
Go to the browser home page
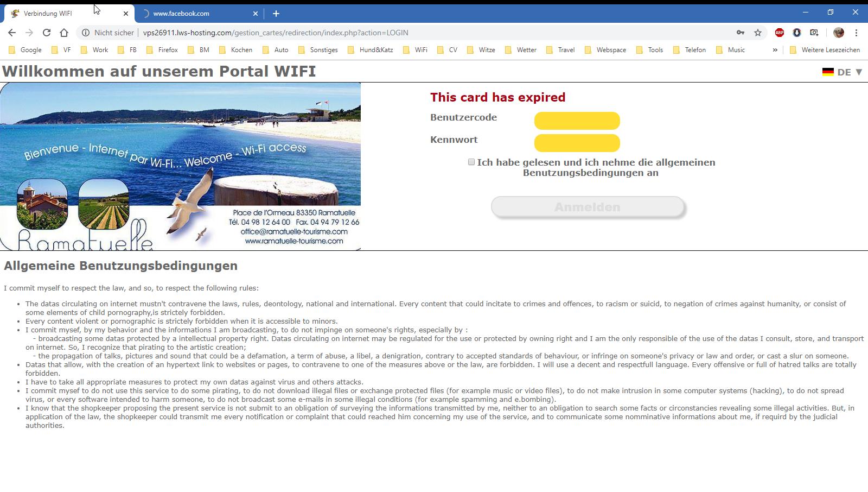point(64,33)
